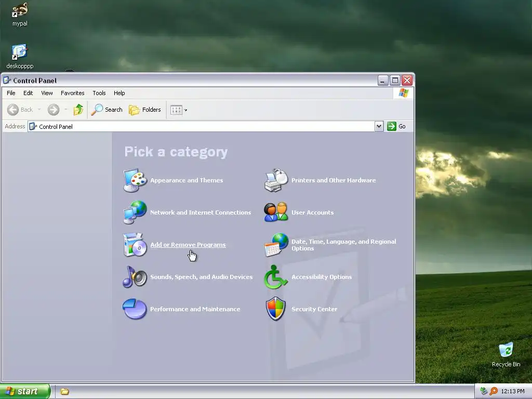This screenshot has height=399, width=532.
Task: Click the Sounds, Speech, and Audio Devices icon
Action: pyautogui.click(x=135, y=277)
